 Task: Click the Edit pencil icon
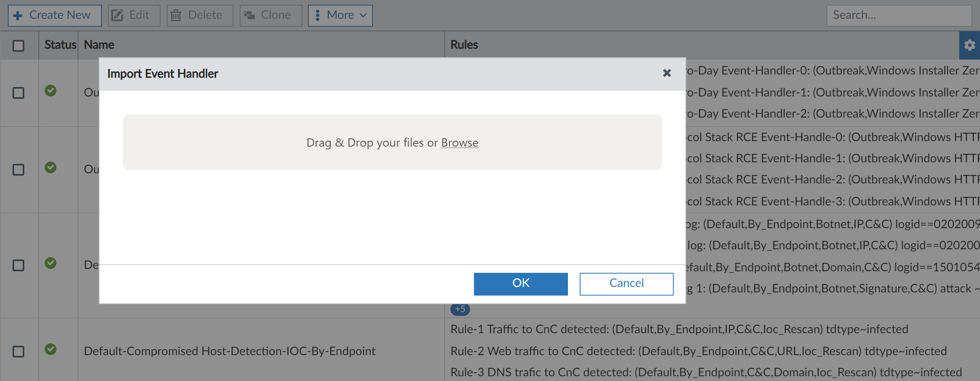click(118, 16)
